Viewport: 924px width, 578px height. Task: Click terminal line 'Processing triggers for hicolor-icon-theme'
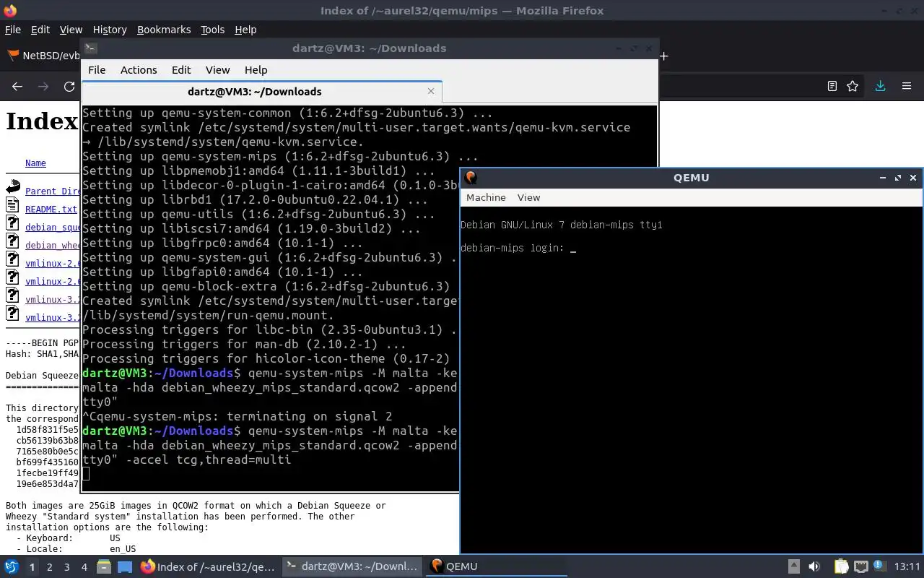pos(266,358)
